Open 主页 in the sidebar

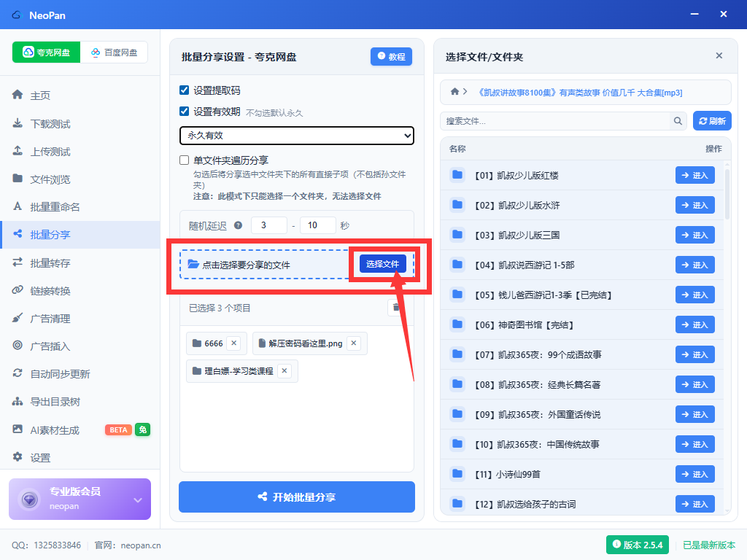(x=80, y=96)
